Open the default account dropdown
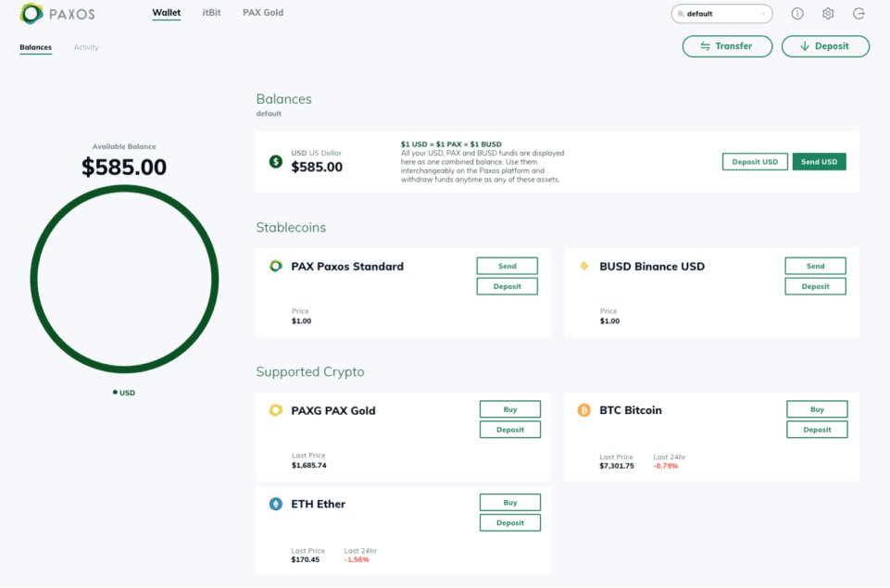 [x=721, y=14]
